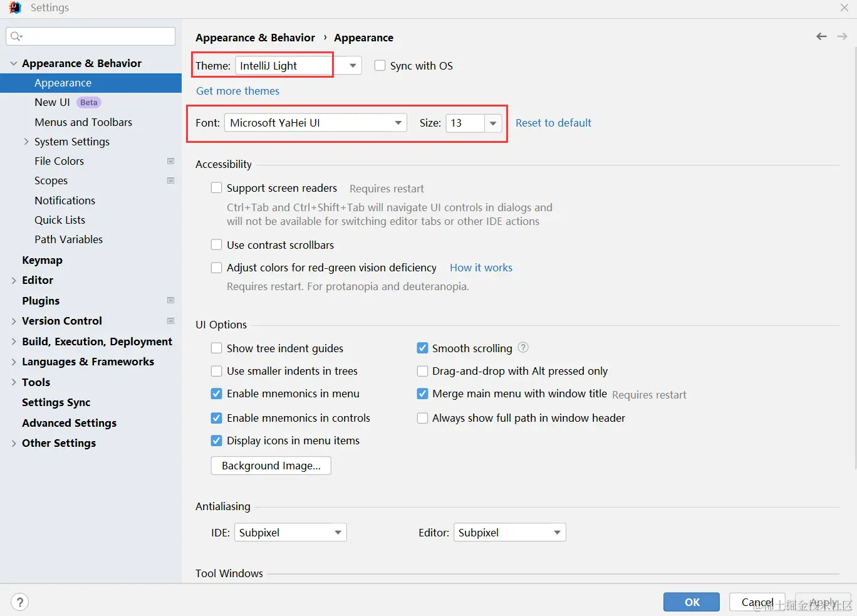Viewport: 857px width, 616px height.
Task: Open IDE antialiasing Subpixel dropdown
Action: pos(291,533)
